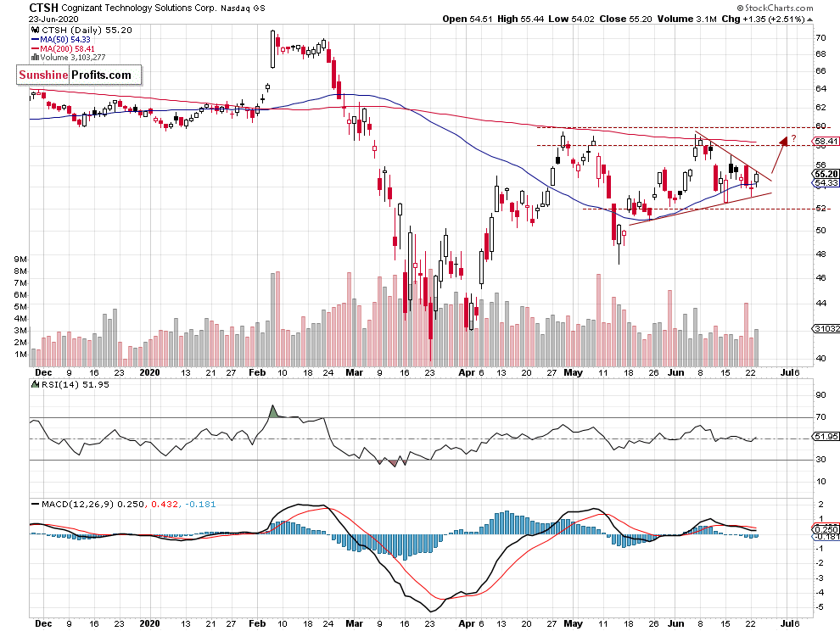Select the MA(200) 58.41 legend entry
The width and height of the screenshot is (840, 631).
pyautogui.click(x=67, y=48)
